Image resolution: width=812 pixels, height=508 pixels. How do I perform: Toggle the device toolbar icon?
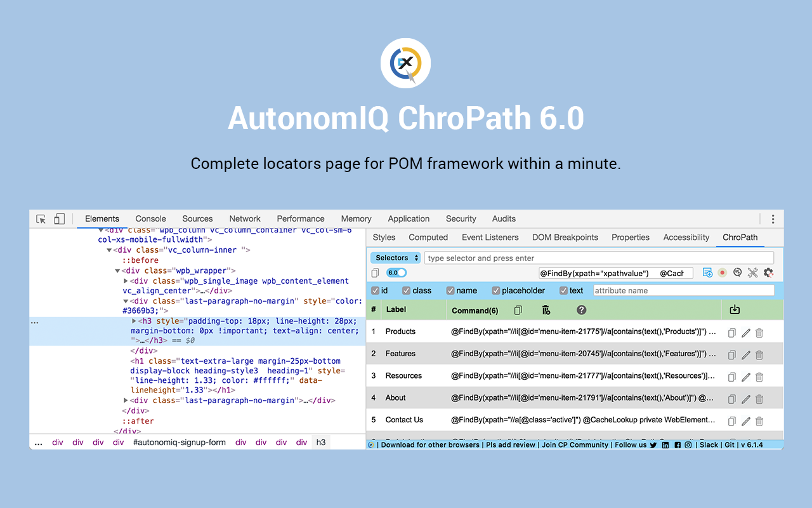tap(59, 219)
